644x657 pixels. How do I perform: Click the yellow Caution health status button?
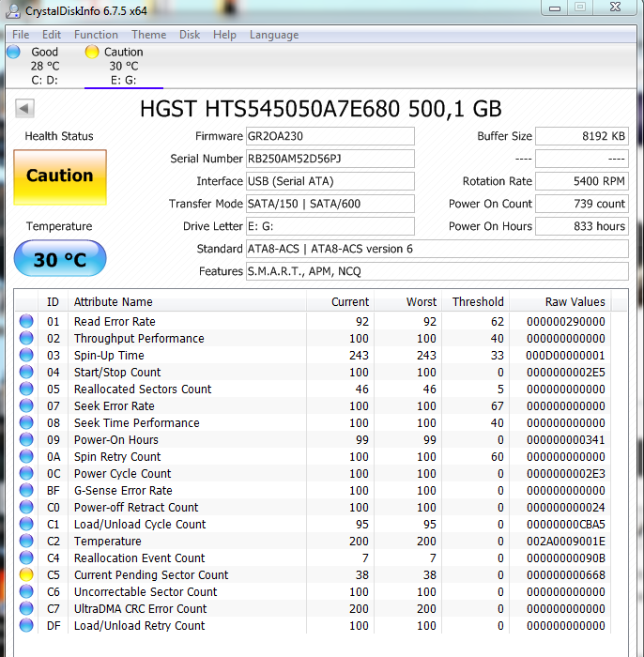60,176
